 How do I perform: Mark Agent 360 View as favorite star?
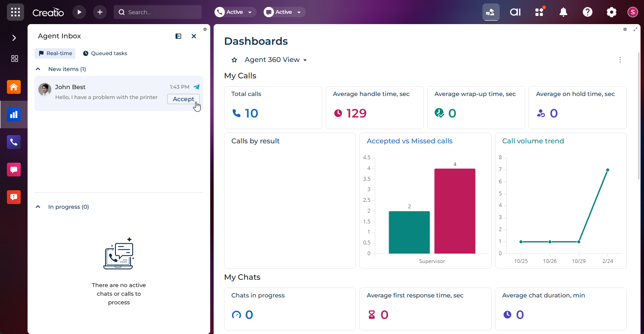(234, 60)
